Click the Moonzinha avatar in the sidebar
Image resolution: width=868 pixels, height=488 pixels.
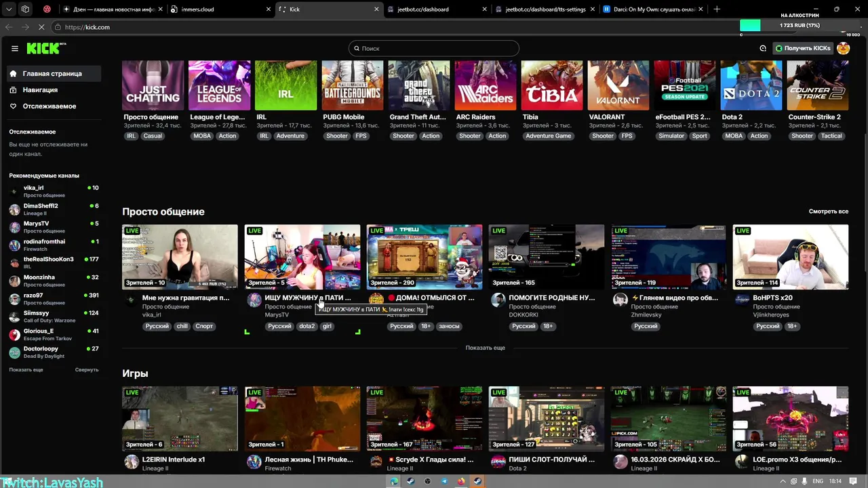pyautogui.click(x=14, y=281)
